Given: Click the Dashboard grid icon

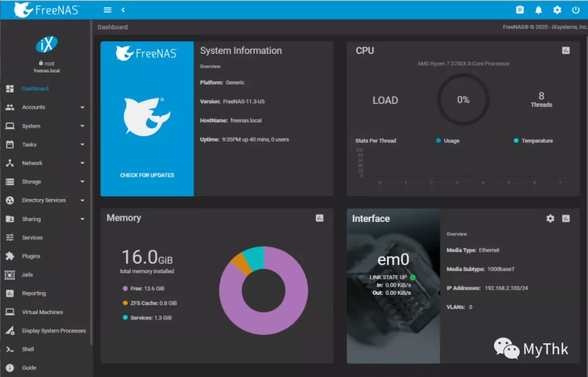Looking at the screenshot, I should pyautogui.click(x=10, y=88).
